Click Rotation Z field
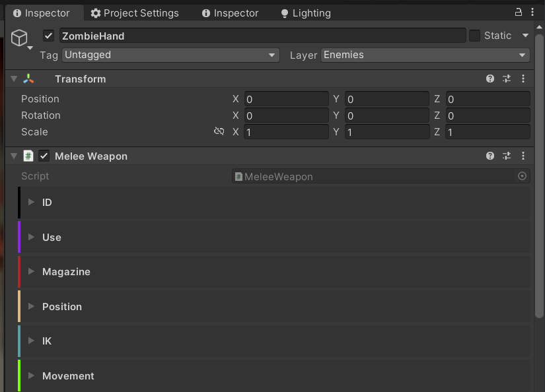Viewport: 545px width, 392px height. click(x=488, y=115)
